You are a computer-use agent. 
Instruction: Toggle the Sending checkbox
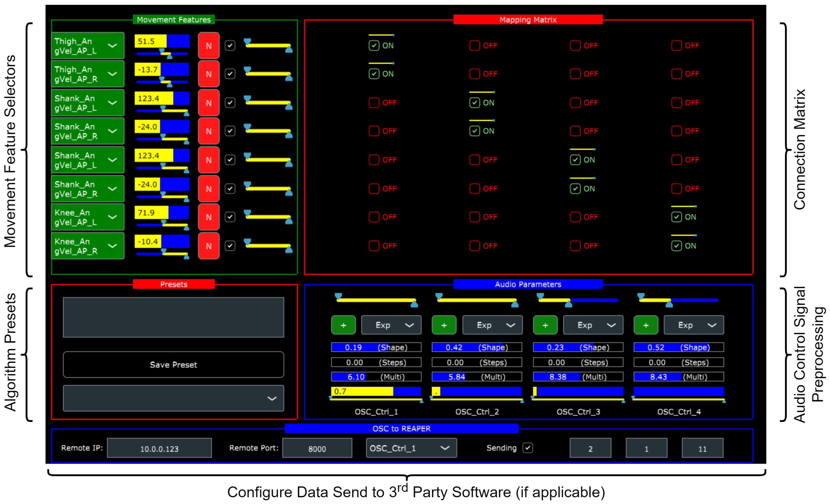(527, 448)
